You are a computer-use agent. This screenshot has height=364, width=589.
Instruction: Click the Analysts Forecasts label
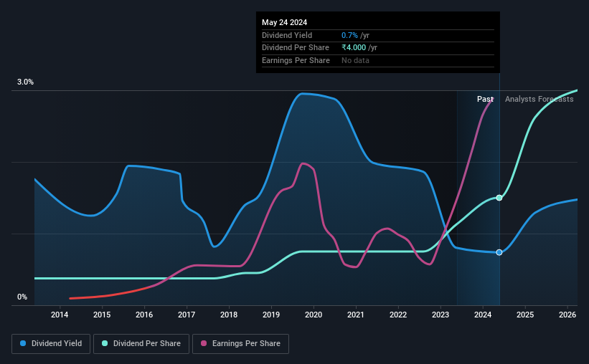click(539, 99)
